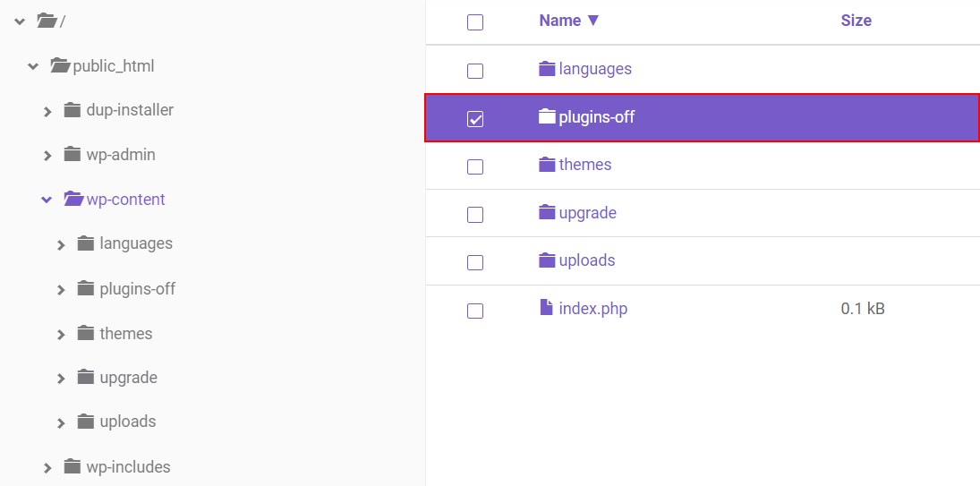Select uploads in the sidebar tree
Image resolution: width=980 pixels, height=486 pixels.
pos(128,422)
